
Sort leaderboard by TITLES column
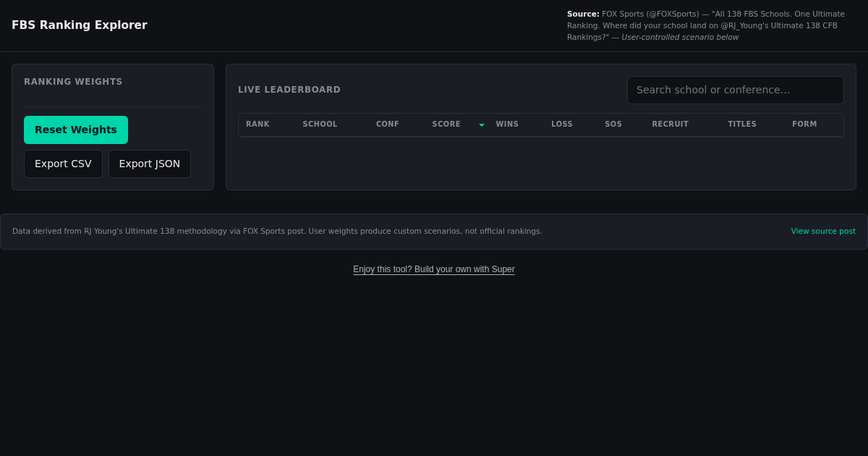[742, 124]
